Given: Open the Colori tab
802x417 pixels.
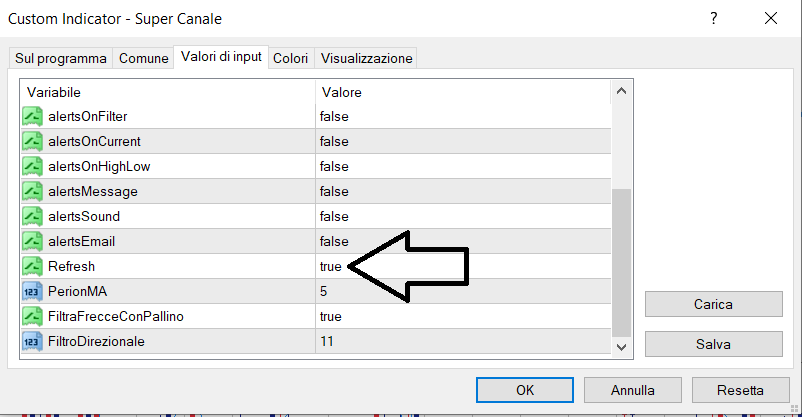Looking at the screenshot, I should [x=291, y=59].
